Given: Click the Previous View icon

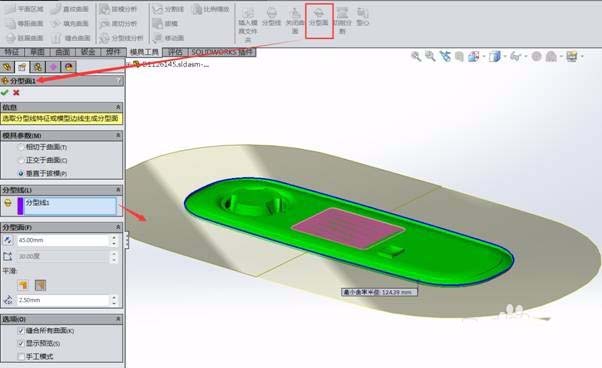Looking at the screenshot, I should 445,56.
